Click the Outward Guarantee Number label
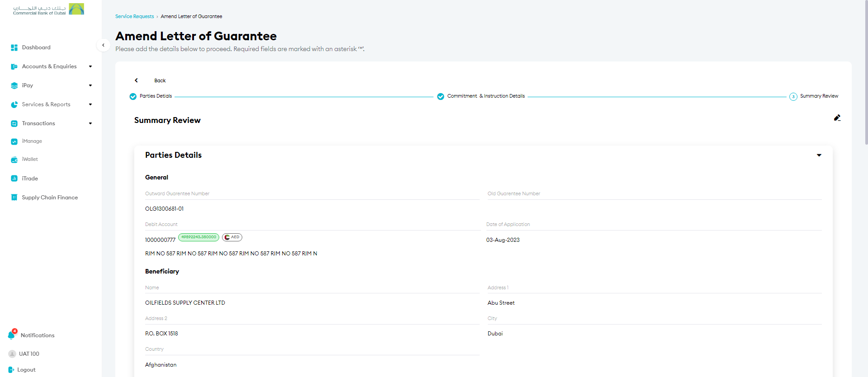Image resolution: width=868 pixels, height=377 pixels. coord(177,193)
